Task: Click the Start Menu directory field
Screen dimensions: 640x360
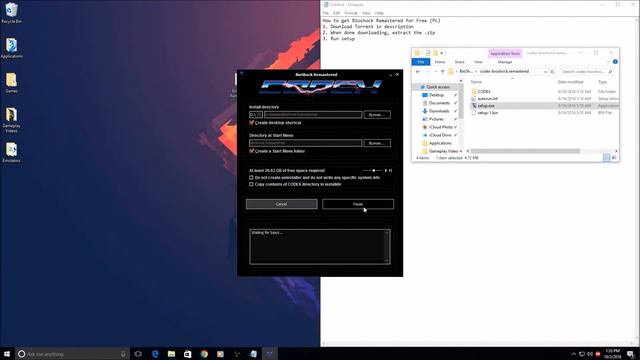Action: (x=305, y=143)
